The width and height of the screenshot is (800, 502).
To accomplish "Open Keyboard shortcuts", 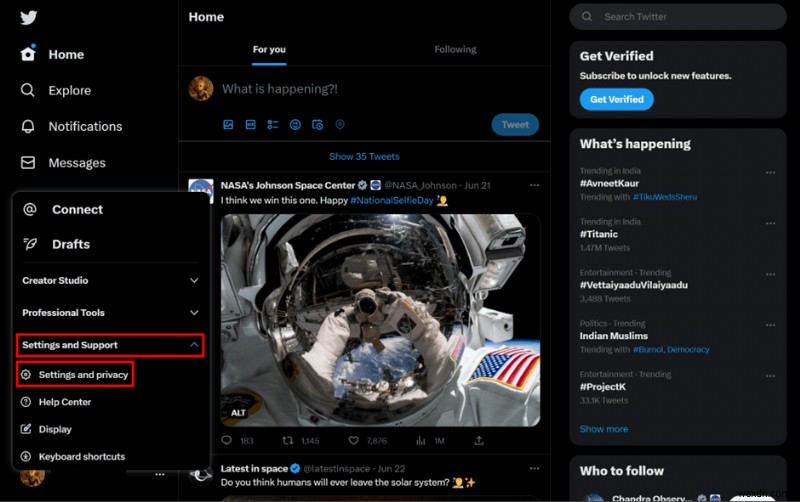I will coord(72,457).
